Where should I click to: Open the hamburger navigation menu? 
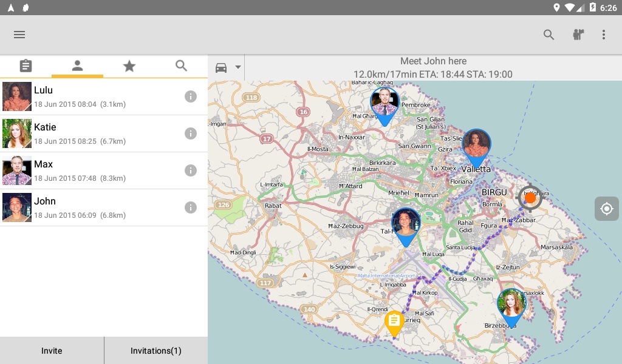pos(19,35)
